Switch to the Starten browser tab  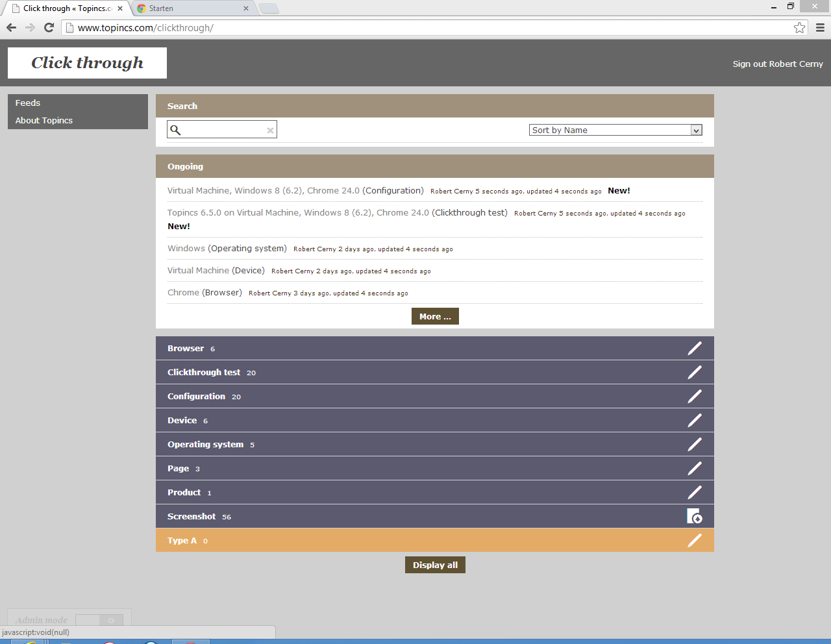[x=188, y=8]
